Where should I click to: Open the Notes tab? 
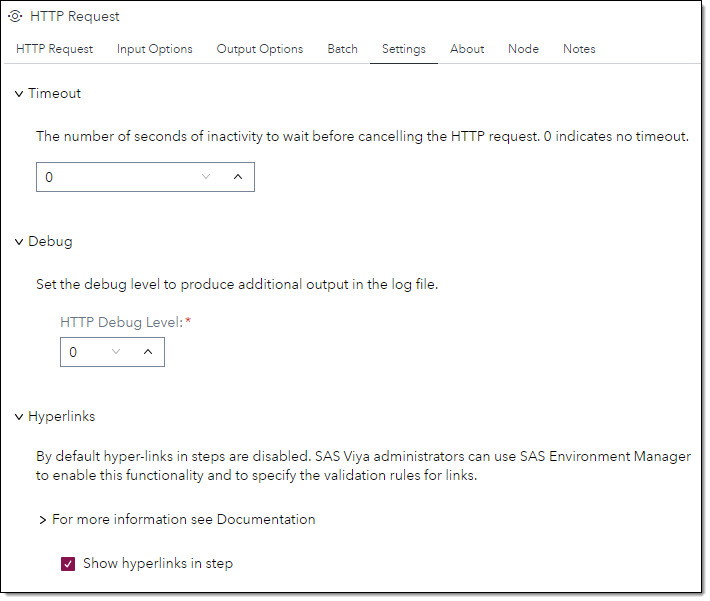coord(579,49)
